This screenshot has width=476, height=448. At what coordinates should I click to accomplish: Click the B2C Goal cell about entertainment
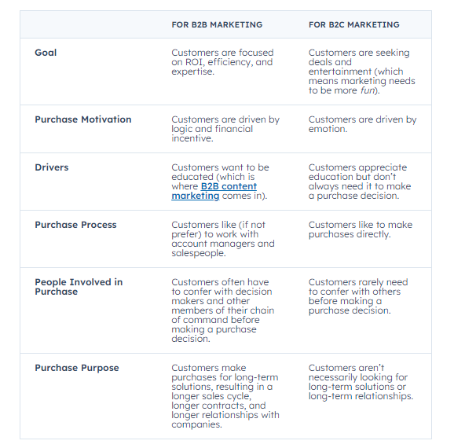point(362,72)
